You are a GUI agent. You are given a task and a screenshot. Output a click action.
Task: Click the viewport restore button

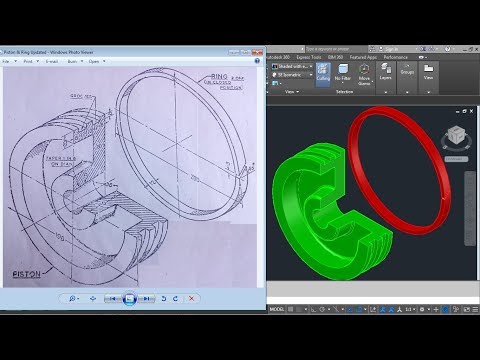464,111
